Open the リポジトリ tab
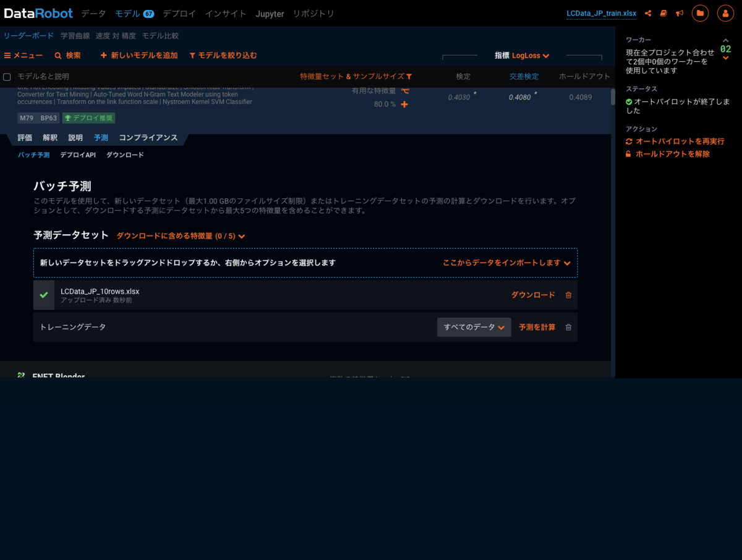Screen dimensions: 742x560 (313, 14)
